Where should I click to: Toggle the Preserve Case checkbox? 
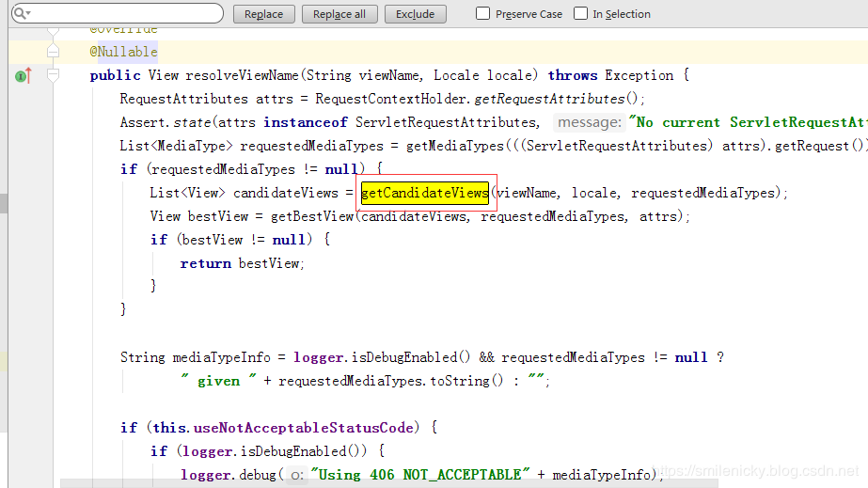click(483, 14)
